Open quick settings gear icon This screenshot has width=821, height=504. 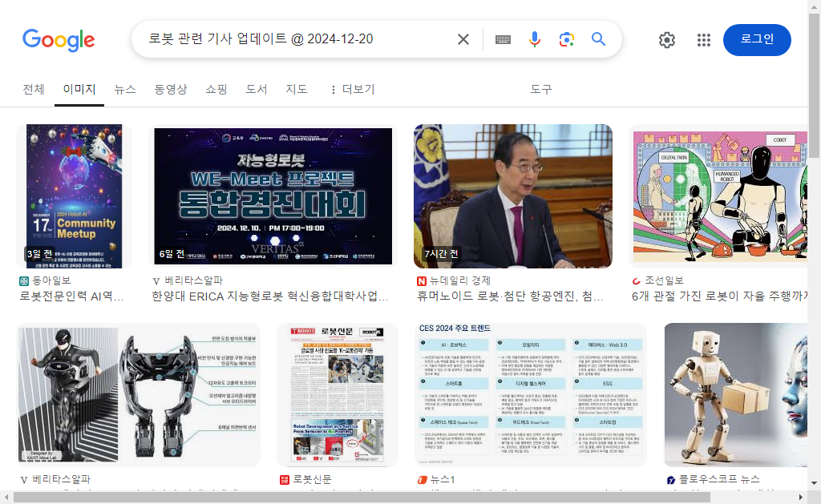pyautogui.click(x=666, y=40)
